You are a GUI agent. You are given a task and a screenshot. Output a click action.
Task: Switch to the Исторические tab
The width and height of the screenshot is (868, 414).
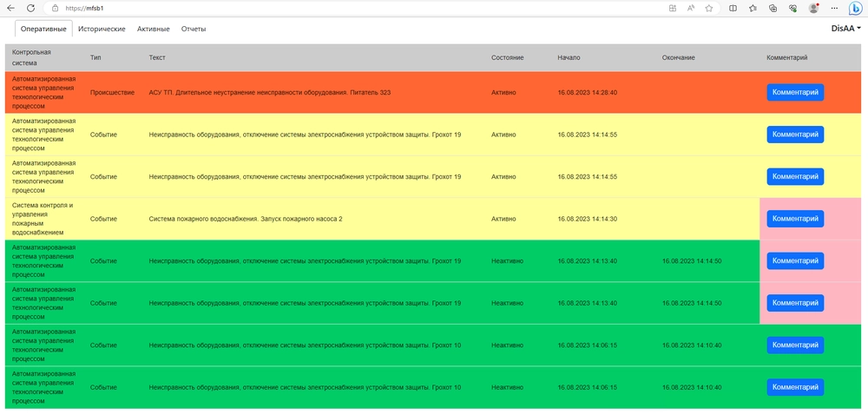click(x=102, y=29)
